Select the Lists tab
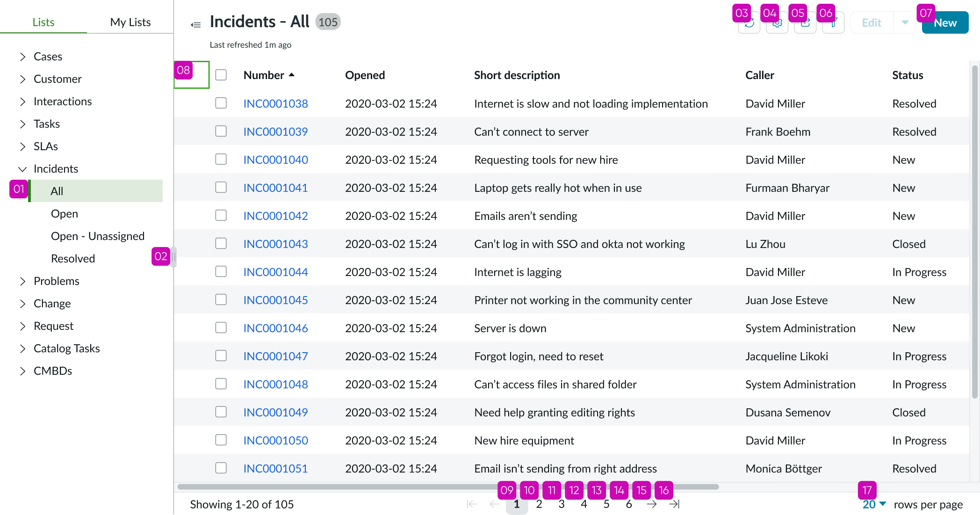The height and width of the screenshot is (515, 980). tap(43, 22)
